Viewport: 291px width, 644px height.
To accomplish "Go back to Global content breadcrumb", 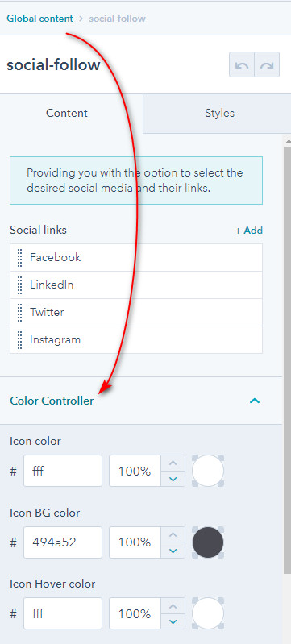I will click(x=39, y=19).
